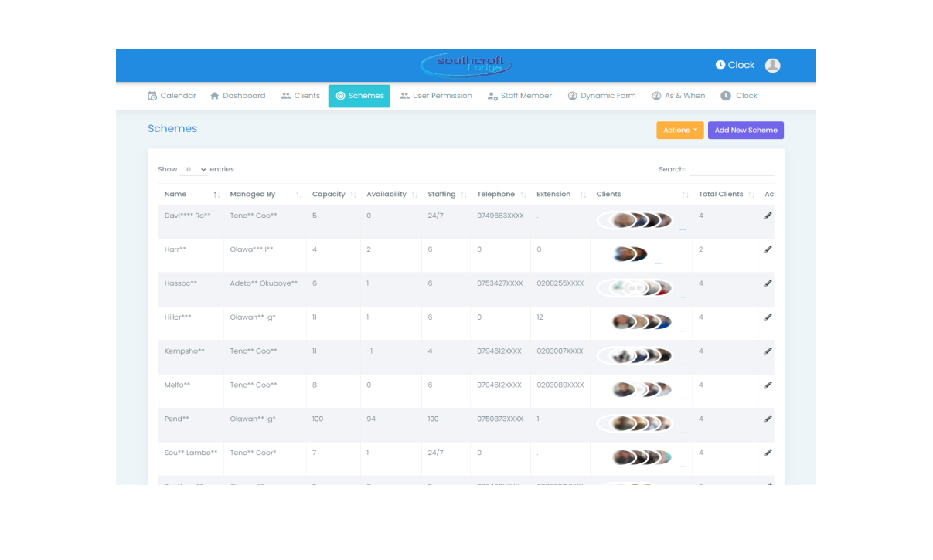Go to the Staff Member tab
Viewport: 933px width, 560px height.
[x=519, y=96]
